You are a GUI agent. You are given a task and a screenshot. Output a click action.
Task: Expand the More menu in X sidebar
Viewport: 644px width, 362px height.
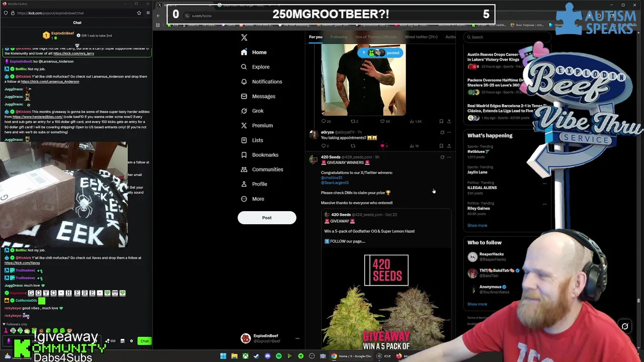click(x=253, y=199)
